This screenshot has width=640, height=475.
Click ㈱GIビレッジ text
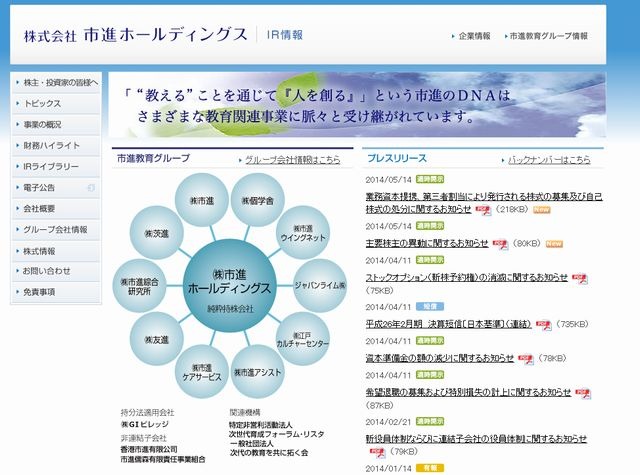pos(145,424)
